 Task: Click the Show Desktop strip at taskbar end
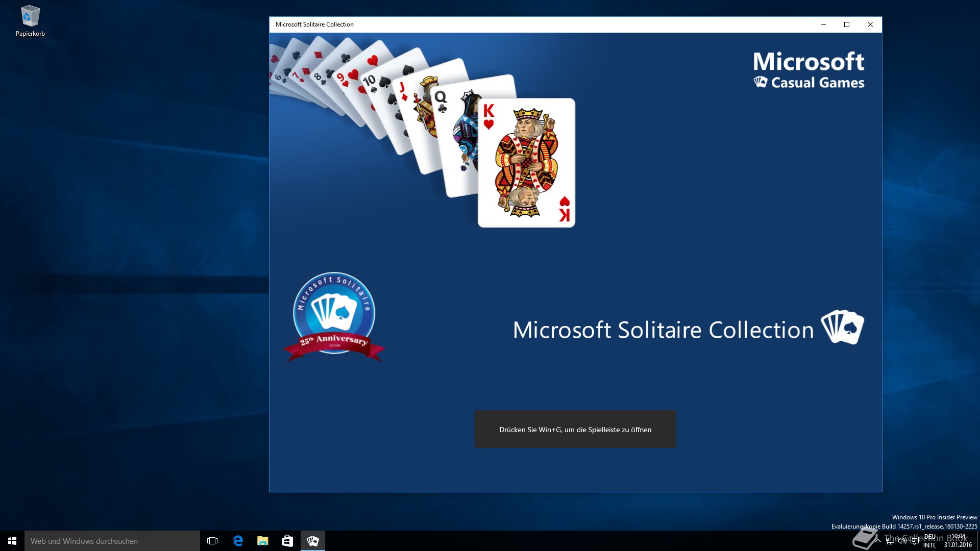point(978,541)
